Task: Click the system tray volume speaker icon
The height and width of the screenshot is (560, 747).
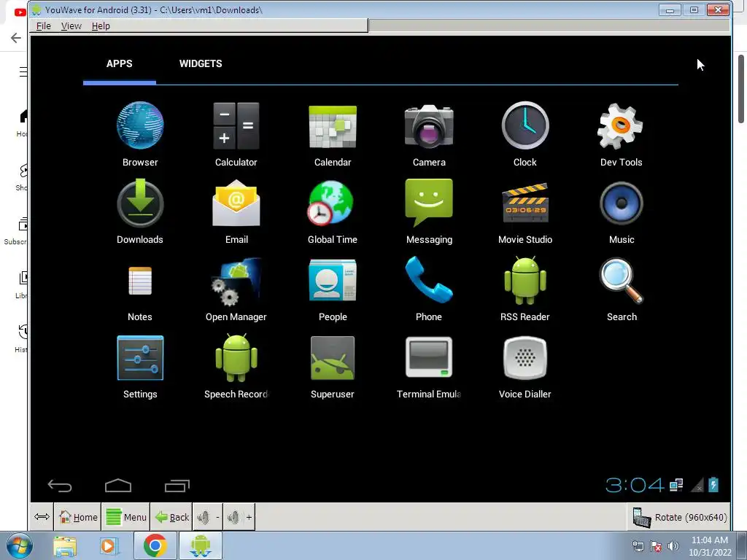Action: pos(673,546)
